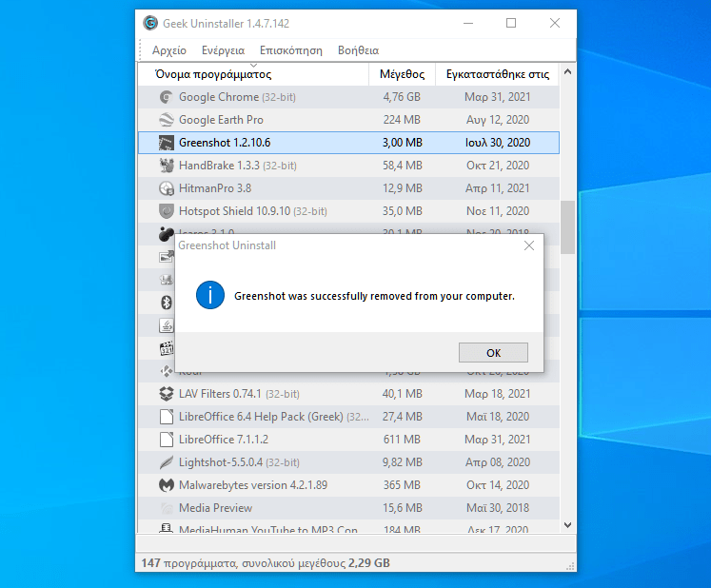Select the Google Earth Pro entry
The height and width of the screenshot is (588, 711).
(x=348, y=120)
